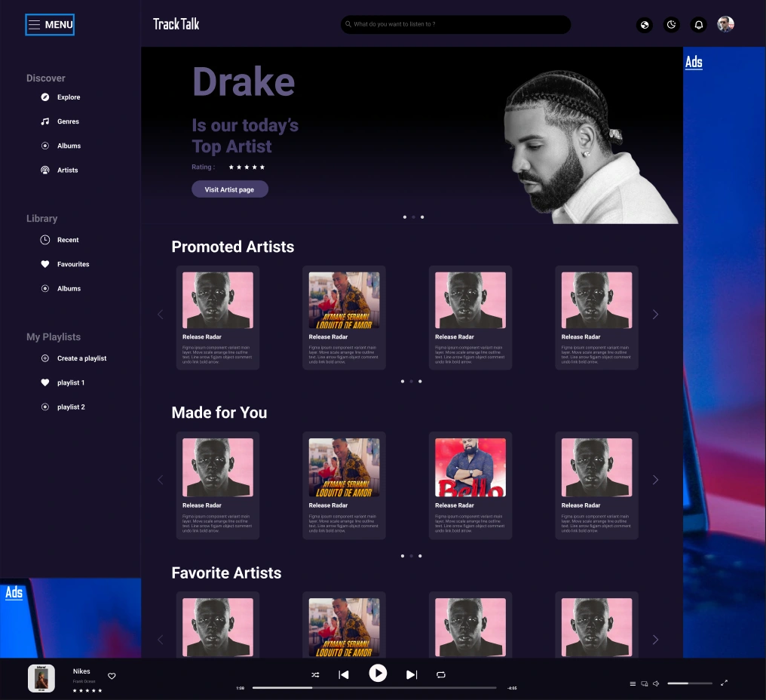766x700 pixels.
Task: Click the rating stars under Top Artist
Action: coord(247,167)
